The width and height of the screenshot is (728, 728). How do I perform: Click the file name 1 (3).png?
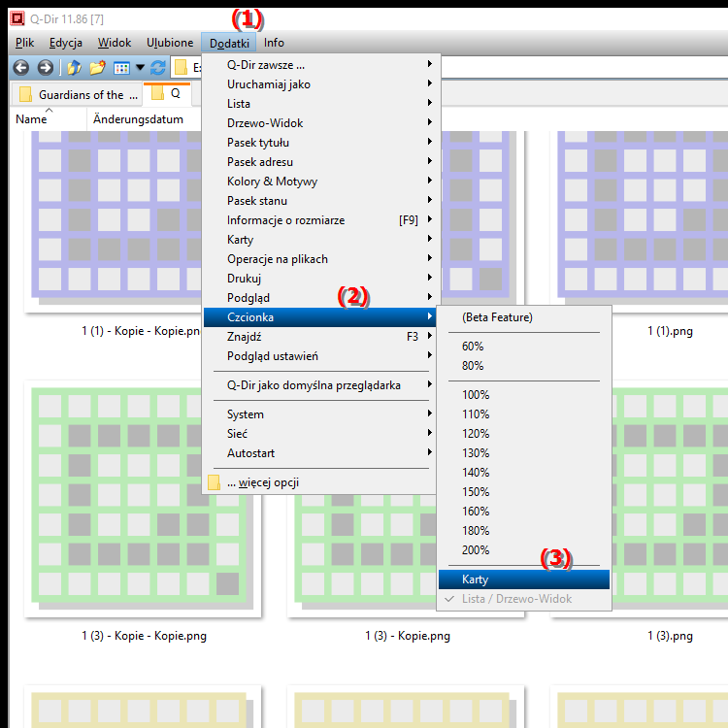[x=670, y=636]
